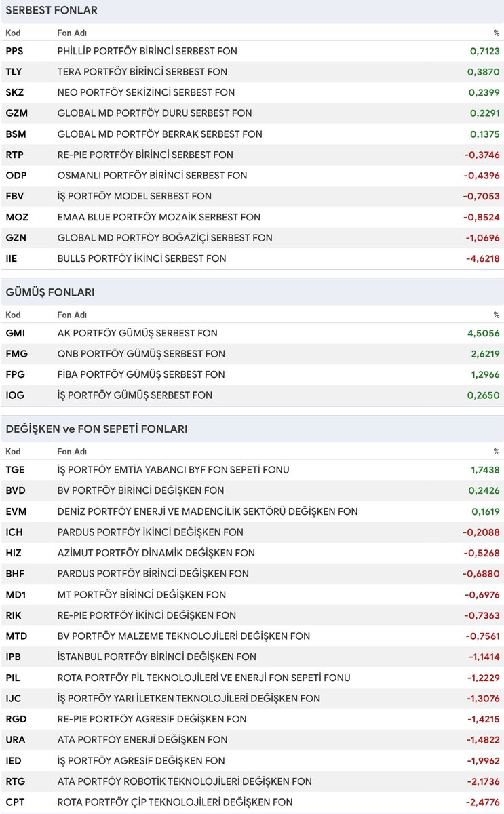The image size is (504, 814).
Task: Select PHİLLİP PORTFÖY BİRİNCİ SERBEST FON row
Action: point(252,51)
